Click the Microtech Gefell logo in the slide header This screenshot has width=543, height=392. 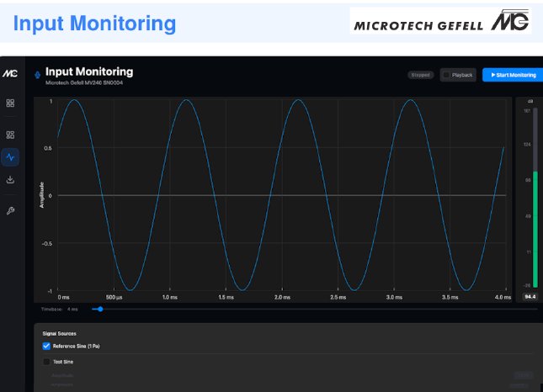coord(440,21)
